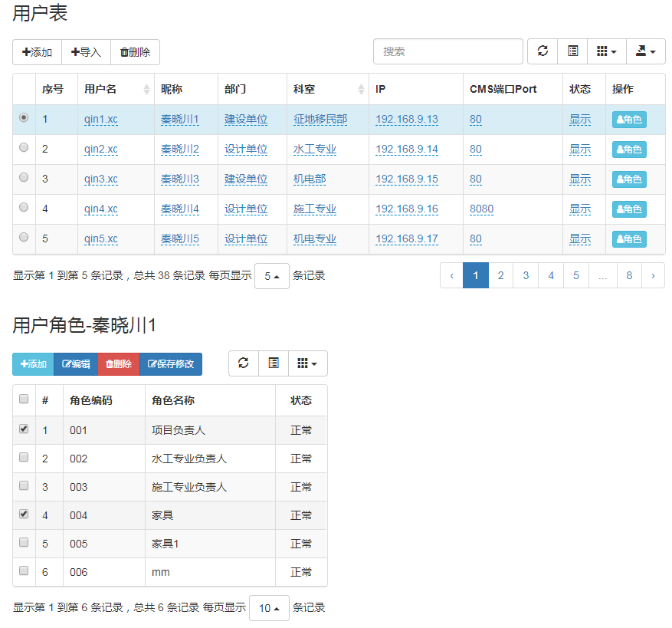The height and width of the screenshot is (628, 672).
Task: Refresh the 用户角色 role table
Action: [243, 363]
